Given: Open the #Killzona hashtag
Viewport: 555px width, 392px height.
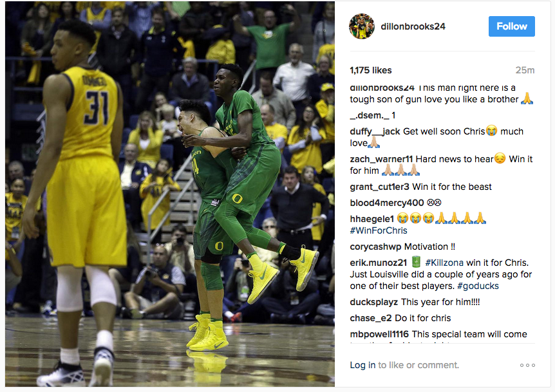Looking at the screenshot, I should [x=444, y=263].
